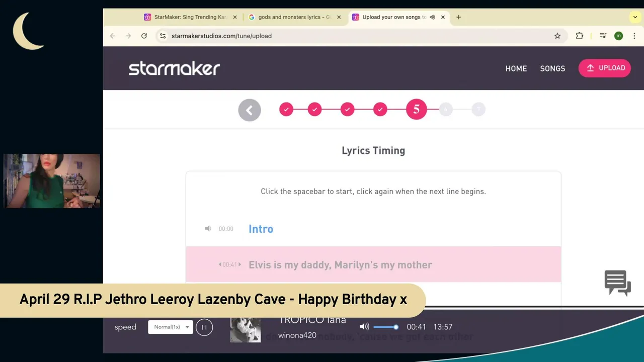Mute the audio indicator on the upload tab

pos(432,17)
